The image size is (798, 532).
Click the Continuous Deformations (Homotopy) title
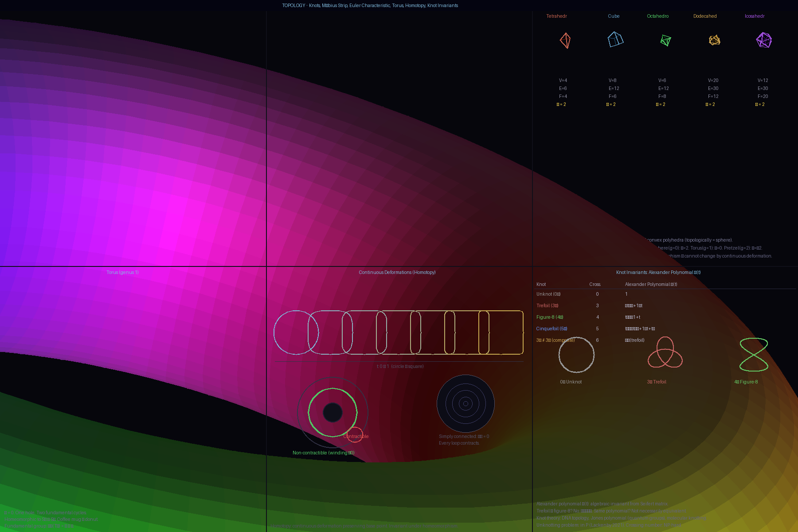click(x=397, y=272)
